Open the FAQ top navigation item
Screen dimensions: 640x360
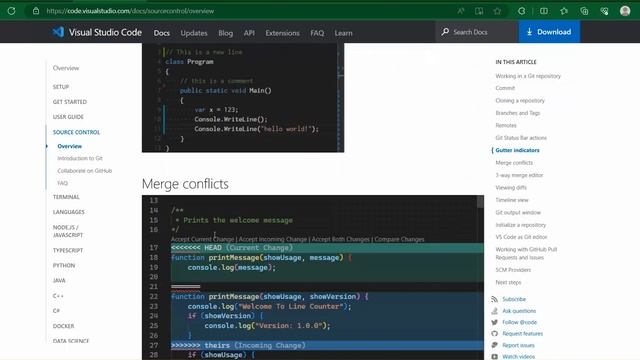[317, 33]
